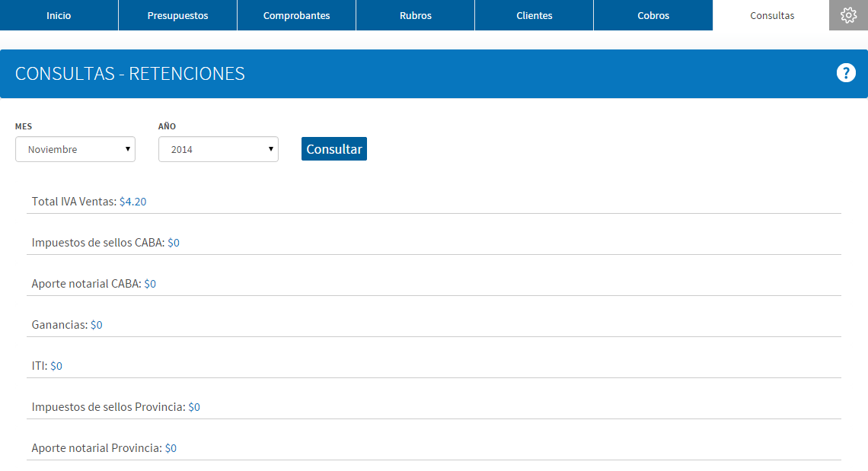868x471 pixels.
Task: Open the Comprobantes tab
Action: (x=297, y=15)
